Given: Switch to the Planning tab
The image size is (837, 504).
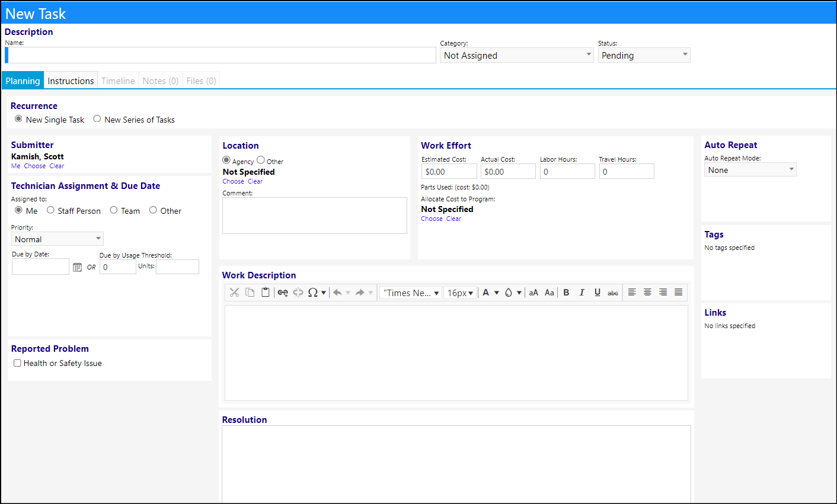Looking at the screenshot, I should pyautogui.click(x=23, y=81).
